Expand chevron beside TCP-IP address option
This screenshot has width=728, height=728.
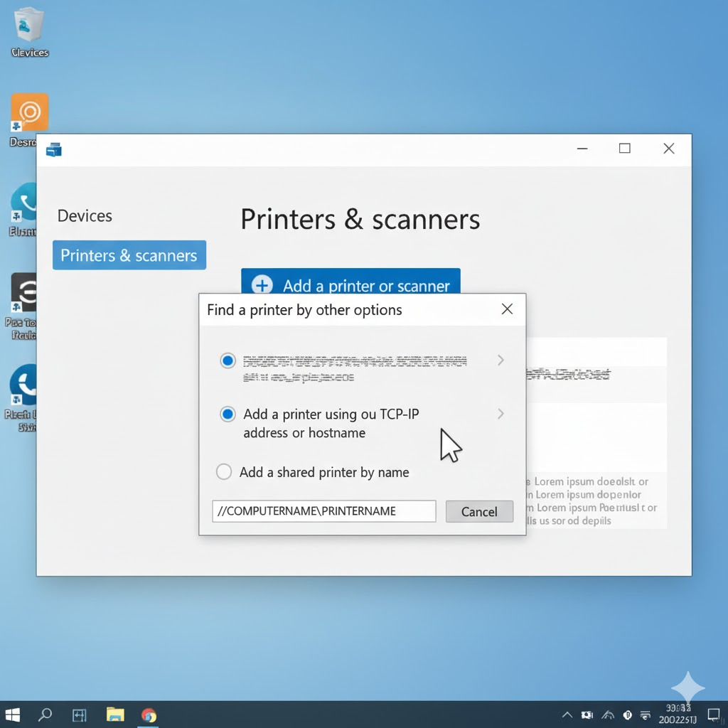500,414
